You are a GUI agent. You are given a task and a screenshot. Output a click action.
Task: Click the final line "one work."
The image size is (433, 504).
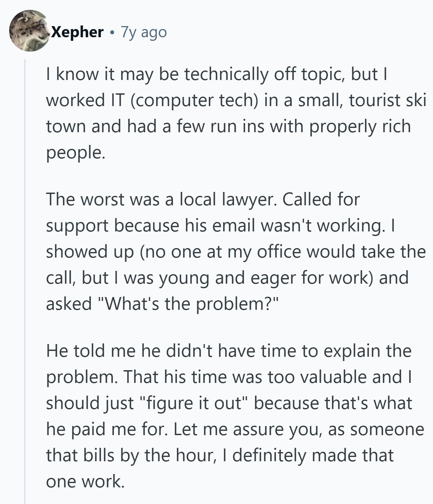pyautogui.click(x=85, y=481)
